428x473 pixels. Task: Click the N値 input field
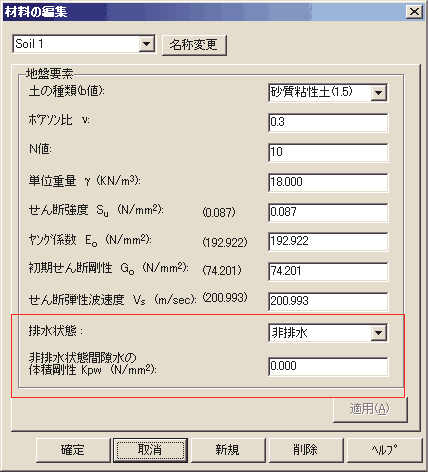[x=328, y=153]
